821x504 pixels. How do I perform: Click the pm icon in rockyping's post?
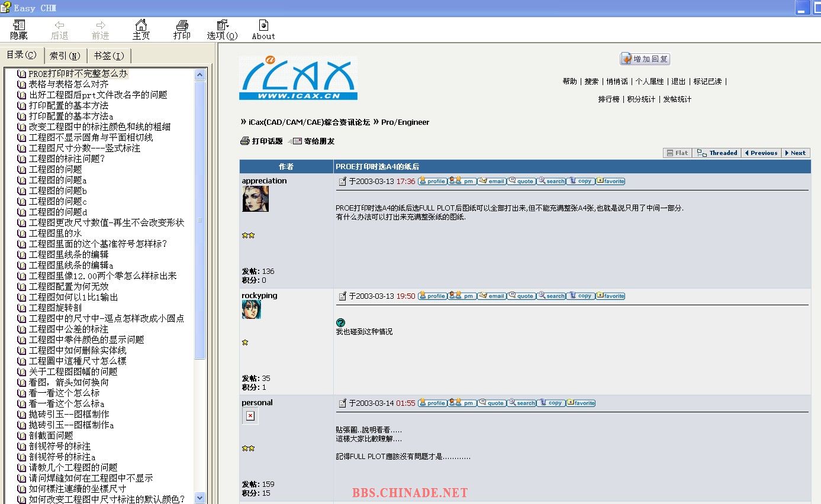tap(462, 296)
